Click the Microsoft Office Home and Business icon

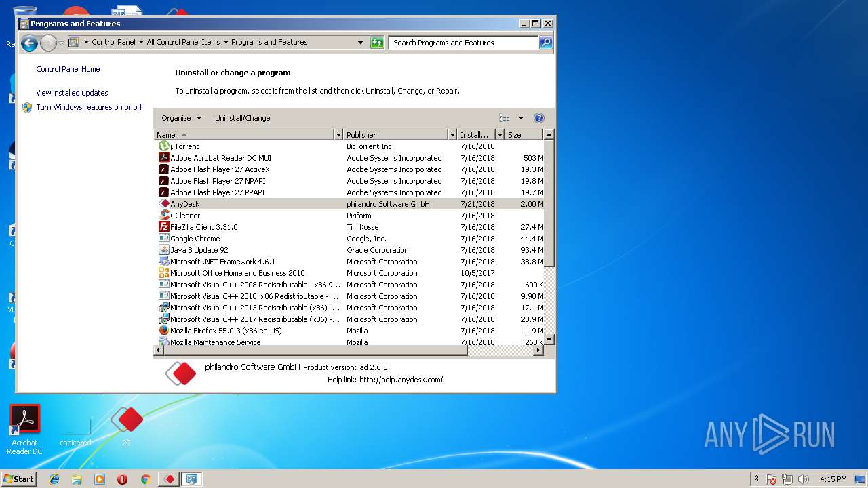pyautogui.click(x=163, y=273)
